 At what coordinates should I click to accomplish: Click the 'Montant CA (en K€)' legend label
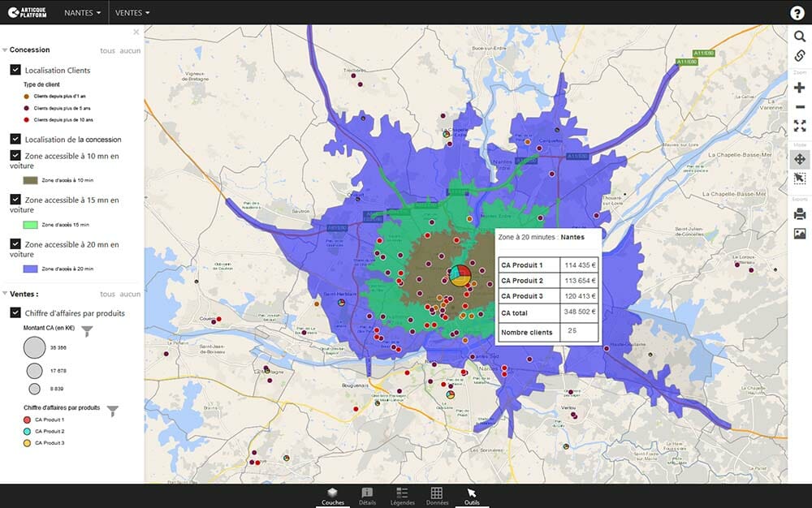click(x=50, y=328)
